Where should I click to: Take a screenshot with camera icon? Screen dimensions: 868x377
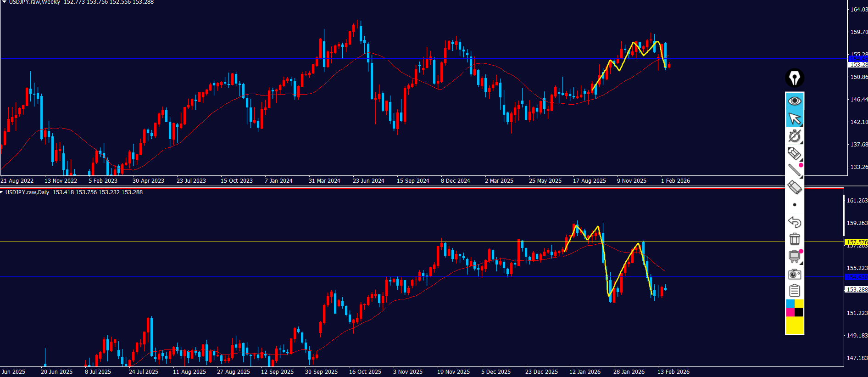pos(794,274)
